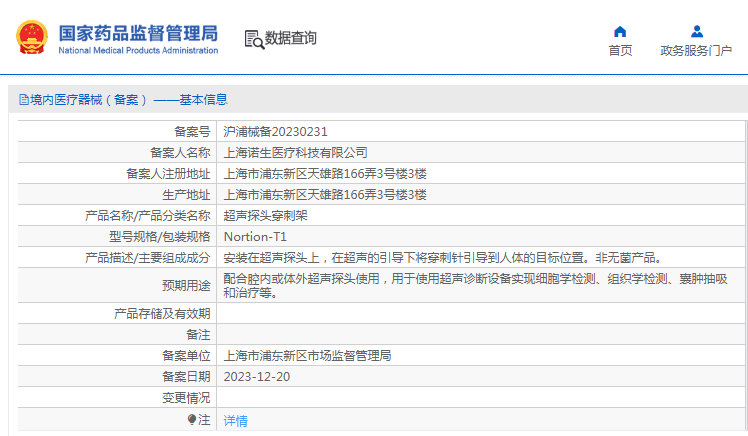Viewport: 748px width, 436px height.
Task: Click the data query magnifier icon
Action: point(254,40)
